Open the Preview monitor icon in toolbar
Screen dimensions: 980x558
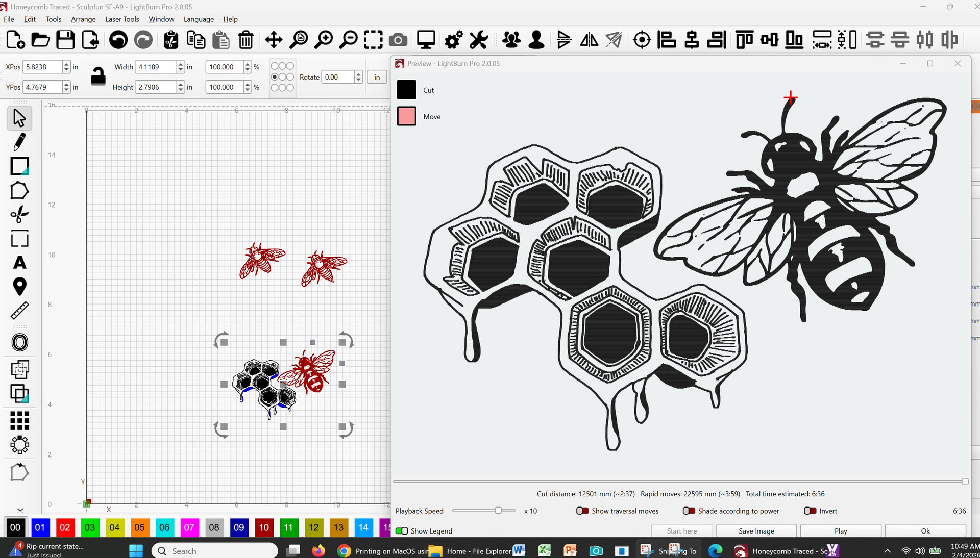(x=426, y=40)
